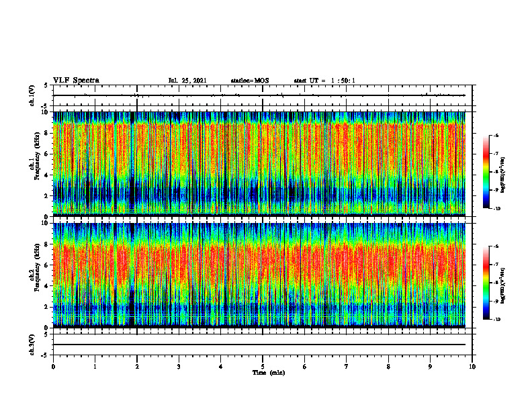Click the ch.2 spectrogram color bar
This screenshot has width=532, height=411.
[x=486, y=283]
